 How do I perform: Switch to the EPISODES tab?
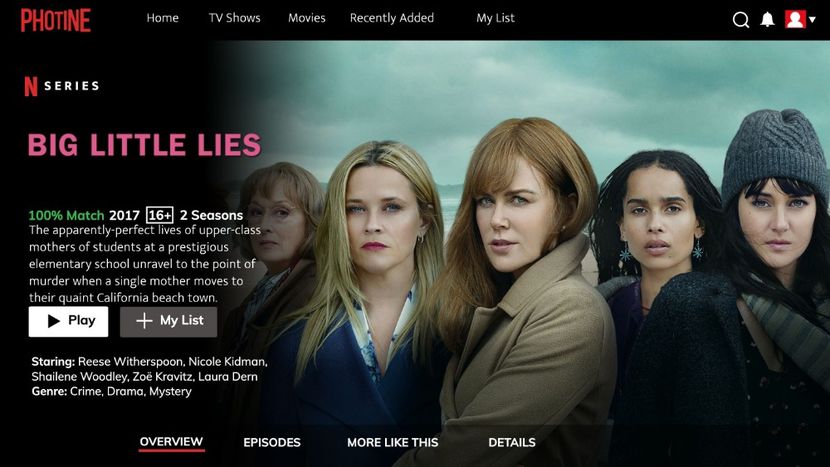click(272, 443)
